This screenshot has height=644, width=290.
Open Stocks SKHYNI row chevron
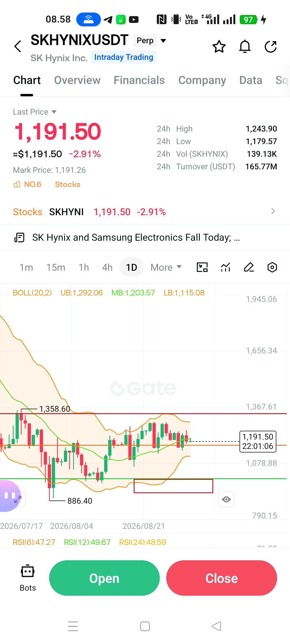pos(273,211)
